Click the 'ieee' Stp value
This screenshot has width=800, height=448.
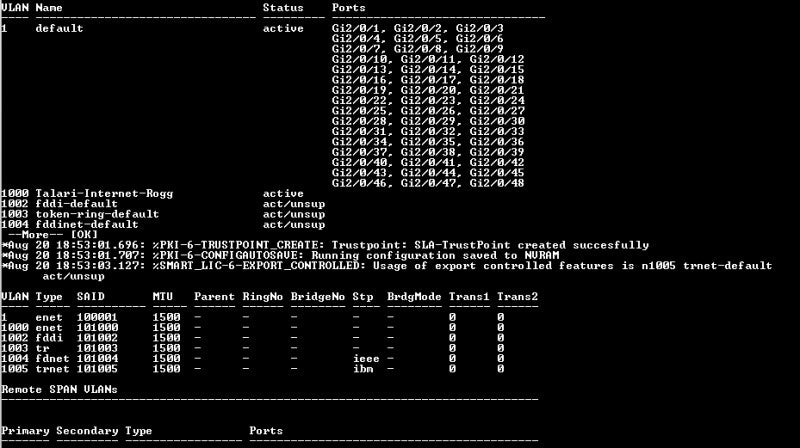coord(366,359)
